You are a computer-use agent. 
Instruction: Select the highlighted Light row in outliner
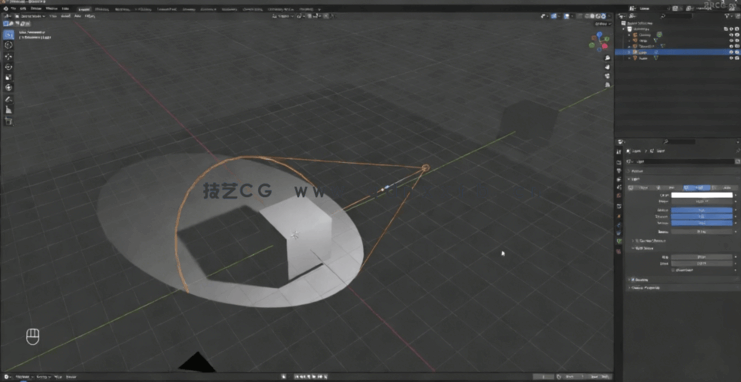coord(678,52)
